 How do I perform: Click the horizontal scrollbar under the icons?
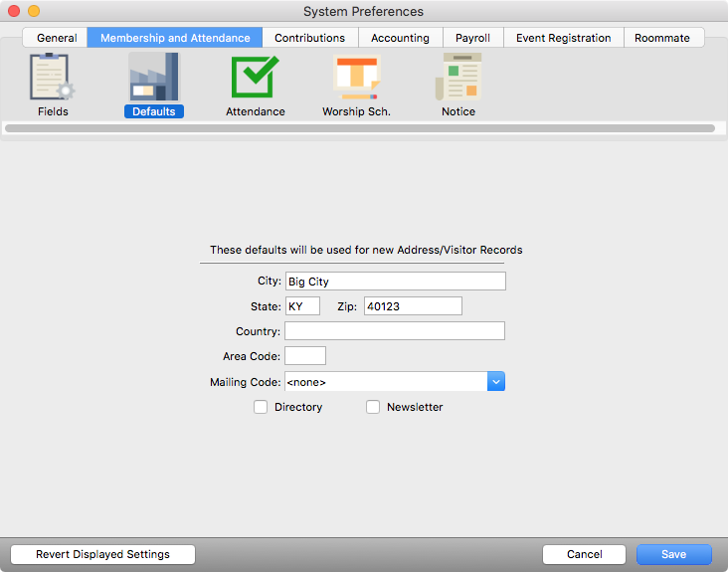pos(359,128)
